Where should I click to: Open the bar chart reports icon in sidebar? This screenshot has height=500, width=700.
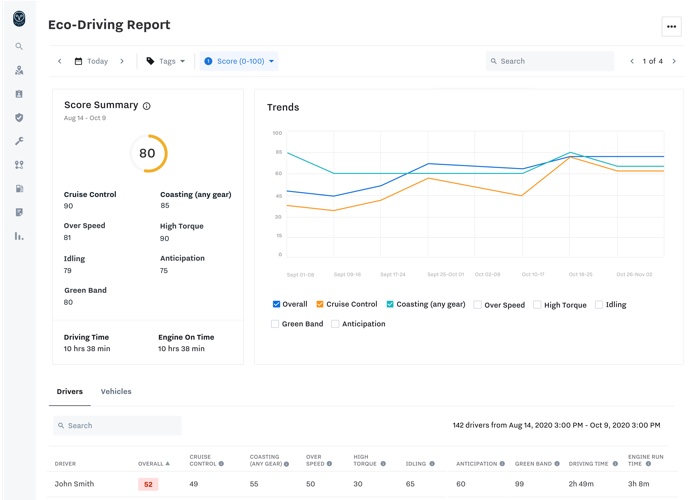(x=19, y=236)
